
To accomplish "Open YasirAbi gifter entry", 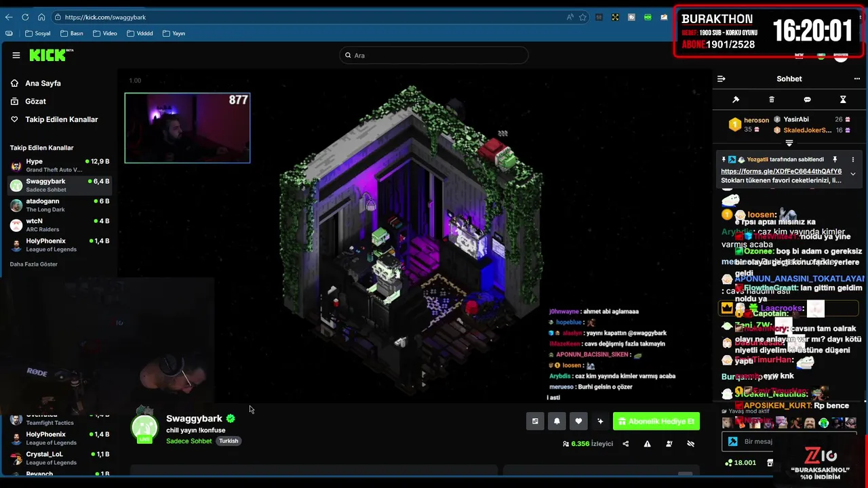I will click(x=812, y=119).
